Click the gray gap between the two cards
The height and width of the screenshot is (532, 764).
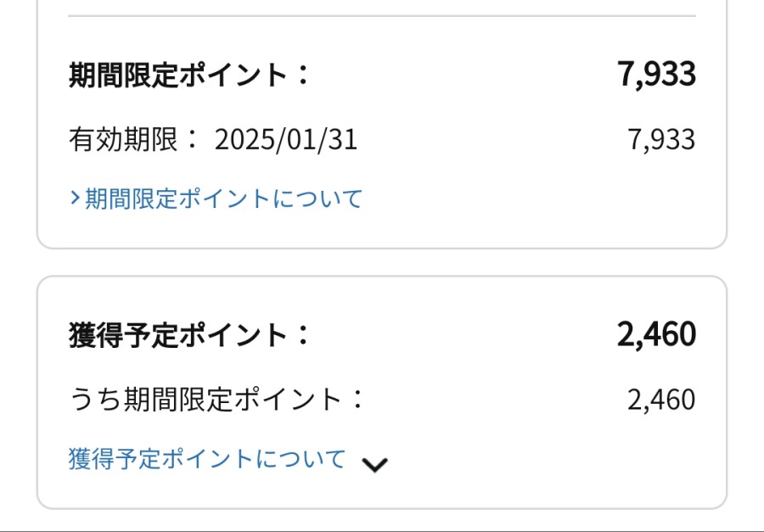(x=382, y=262)
